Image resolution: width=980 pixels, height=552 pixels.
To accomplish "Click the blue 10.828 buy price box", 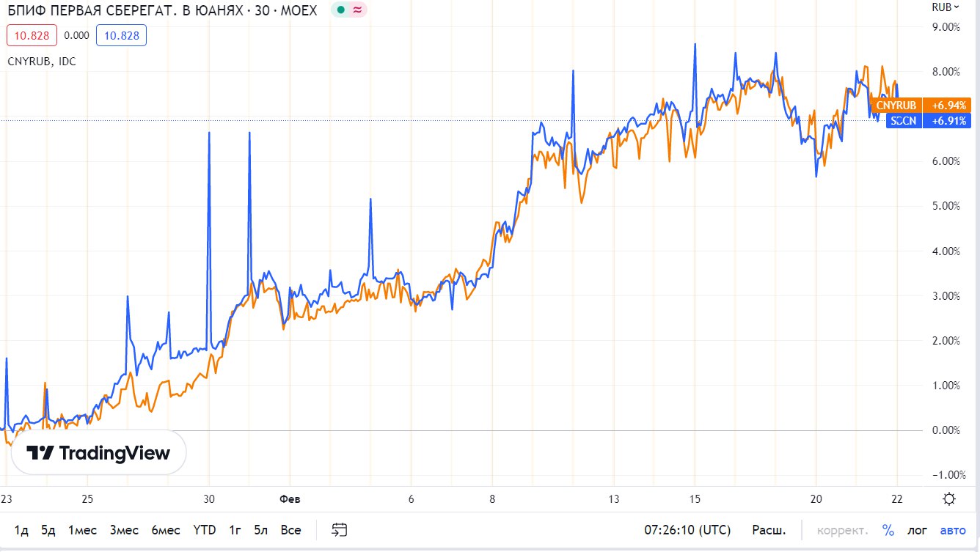I will 121,35.
